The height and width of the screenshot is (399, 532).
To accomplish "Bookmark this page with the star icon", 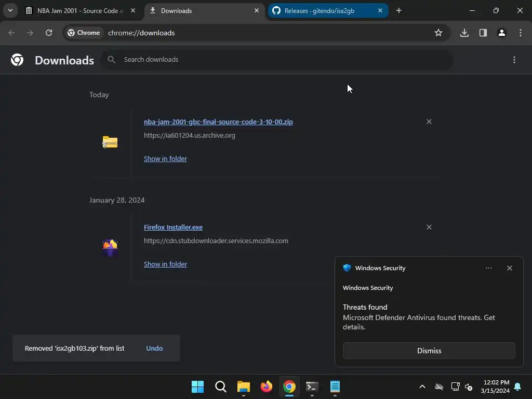I will click(438, 33).
